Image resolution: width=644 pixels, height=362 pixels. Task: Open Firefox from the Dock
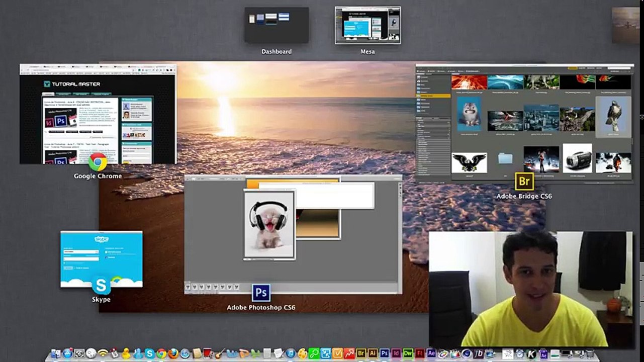coord(173,353)
